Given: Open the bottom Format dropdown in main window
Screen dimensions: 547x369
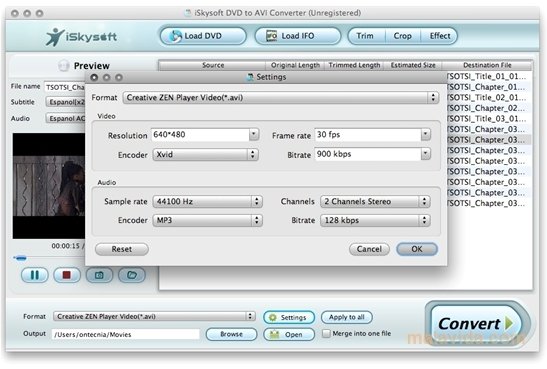Looking at the screenshot, I should coord(154,316).
